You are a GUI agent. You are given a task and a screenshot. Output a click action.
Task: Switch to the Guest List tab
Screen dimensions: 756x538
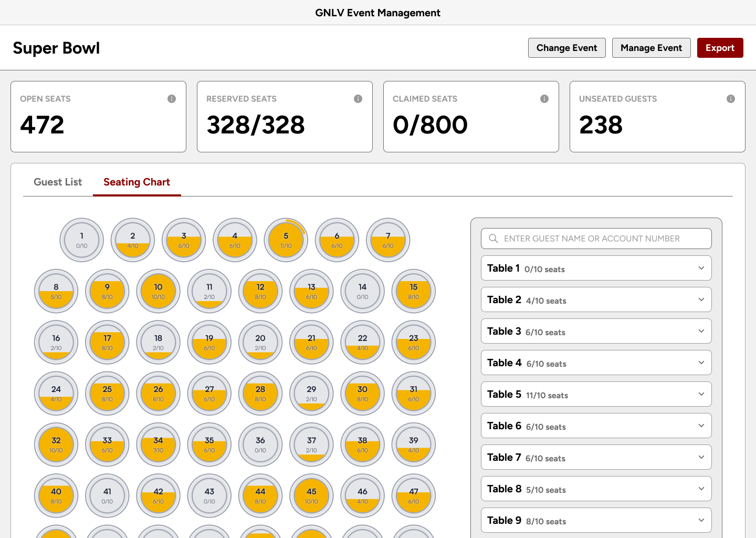[x=58, y=182]
